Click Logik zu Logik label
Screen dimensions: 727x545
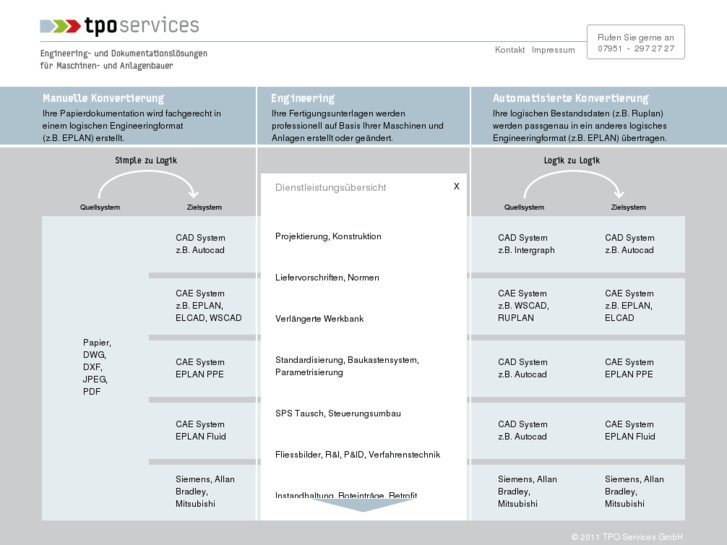(572, 160)
